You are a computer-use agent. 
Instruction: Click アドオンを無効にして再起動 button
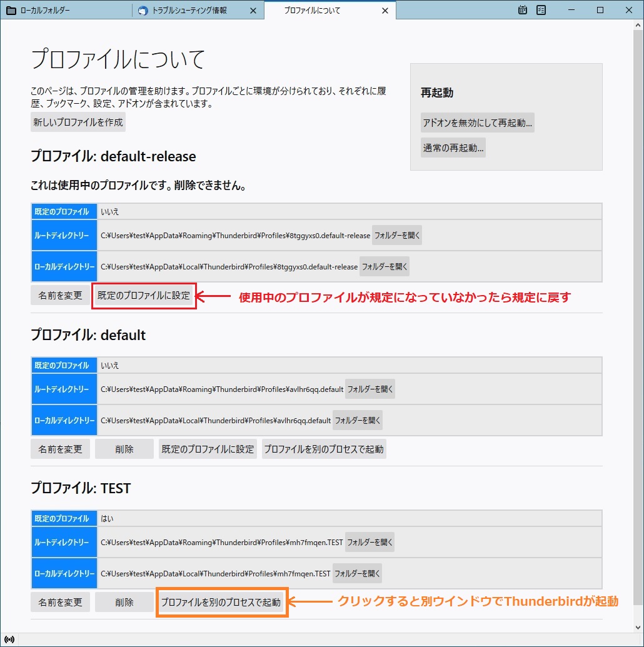tap(478, 123)
